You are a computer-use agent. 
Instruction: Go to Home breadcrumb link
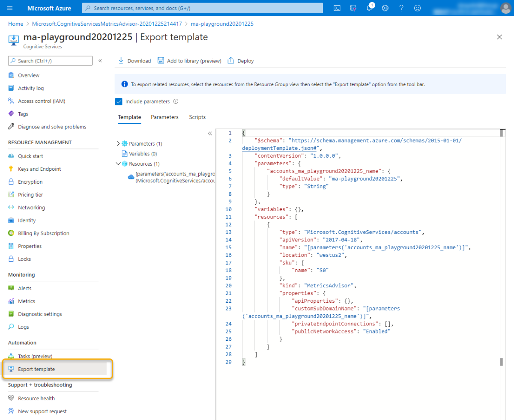(15, 24)
